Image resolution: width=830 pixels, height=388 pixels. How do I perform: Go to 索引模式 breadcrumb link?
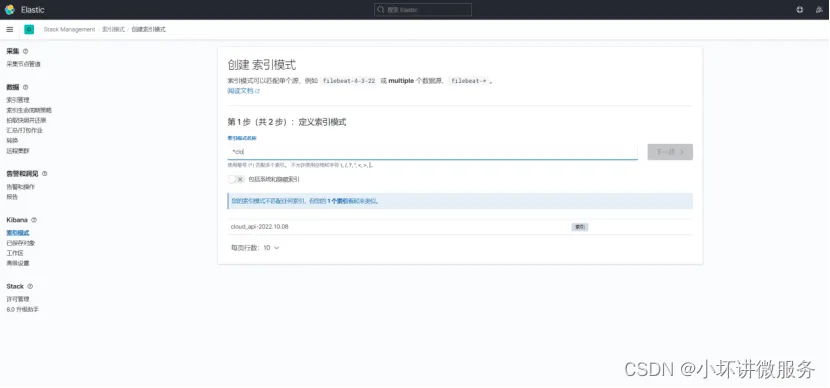(x=113, y=30)
